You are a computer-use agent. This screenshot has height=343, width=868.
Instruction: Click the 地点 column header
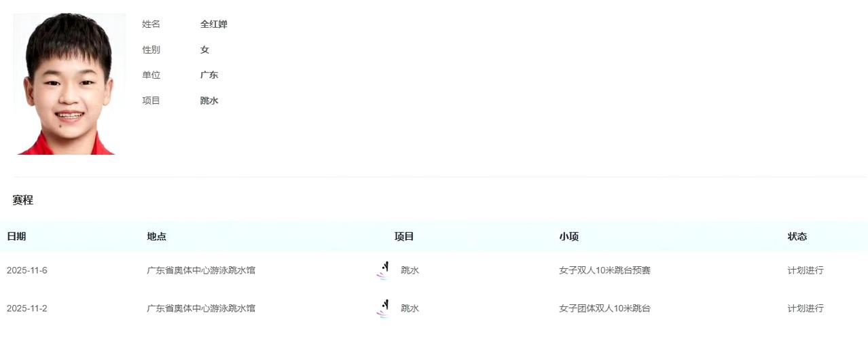point(156,236)
